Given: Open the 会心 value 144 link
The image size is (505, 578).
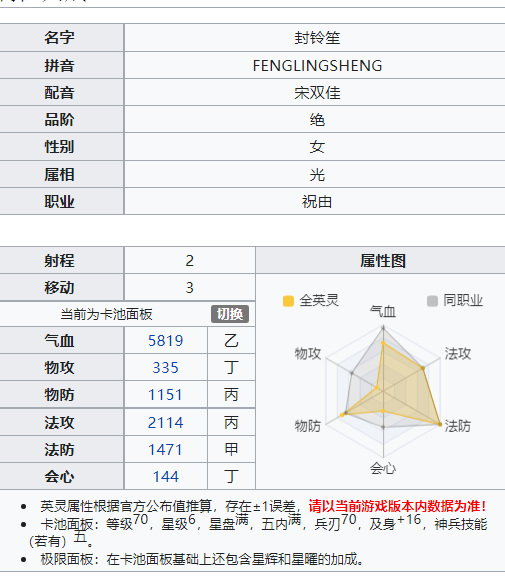Looking at the screenshot, I should point(166,477).
